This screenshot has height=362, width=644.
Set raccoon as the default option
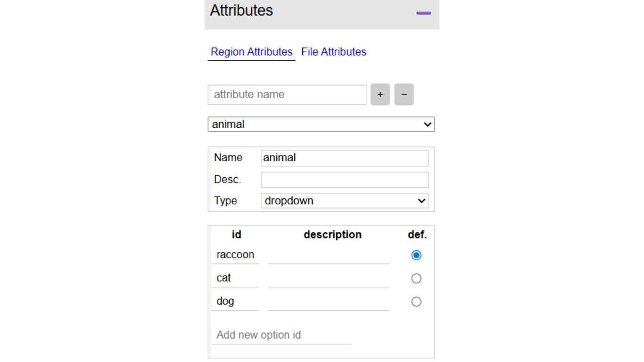[416, 255]
